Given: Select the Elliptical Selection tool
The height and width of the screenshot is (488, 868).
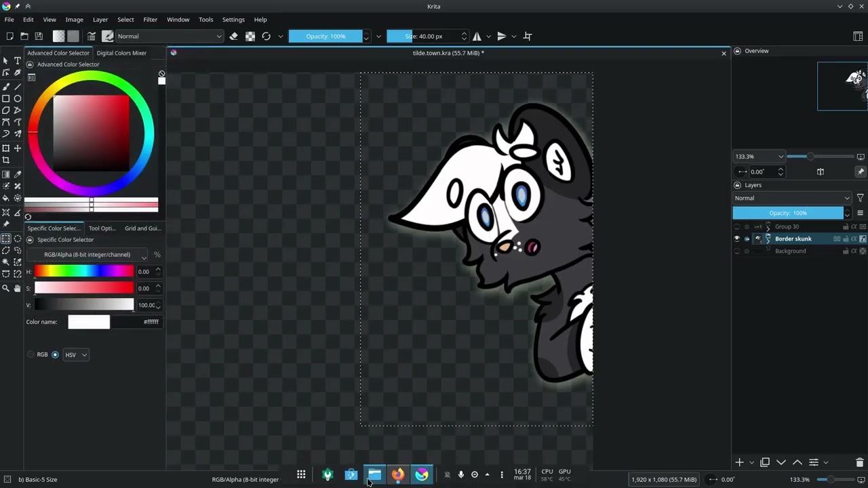Looking at the screenshot, I should [18, 239].
